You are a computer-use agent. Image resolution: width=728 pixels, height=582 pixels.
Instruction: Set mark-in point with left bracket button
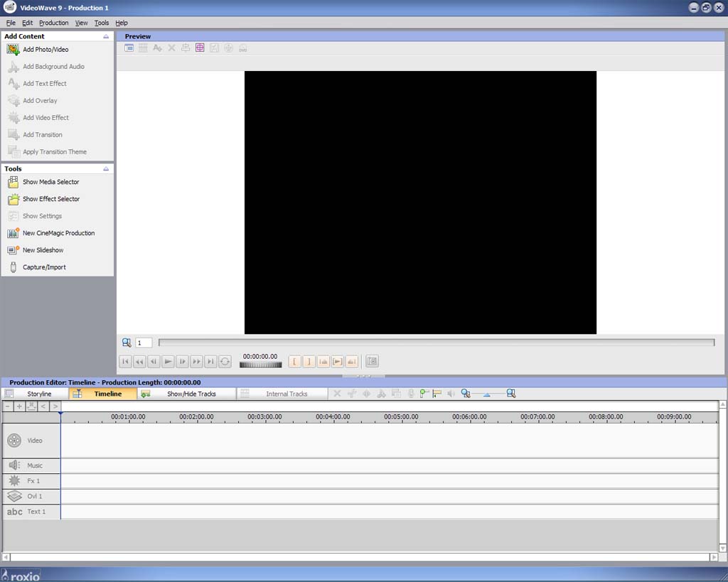tap(294, 361)
